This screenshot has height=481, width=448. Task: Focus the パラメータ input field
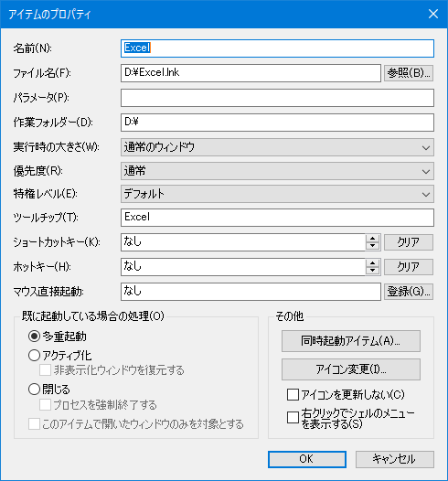(x=277, y=98)
